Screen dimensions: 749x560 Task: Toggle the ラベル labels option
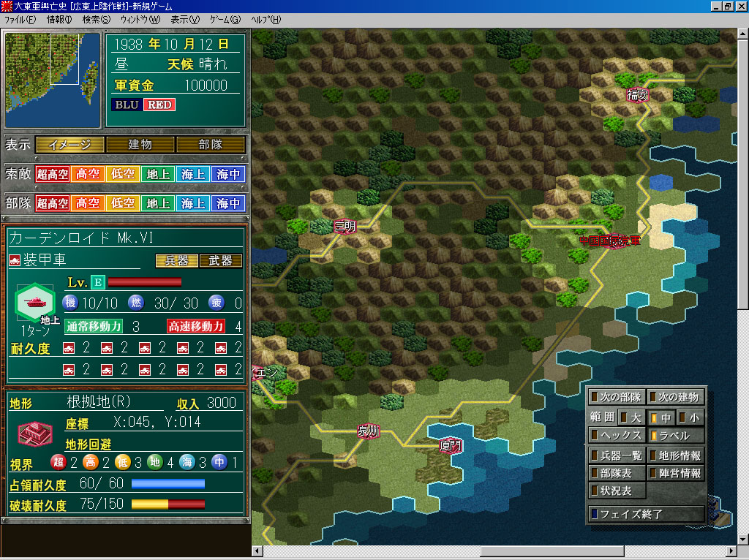pyautogui.click(x=676, y=436)
